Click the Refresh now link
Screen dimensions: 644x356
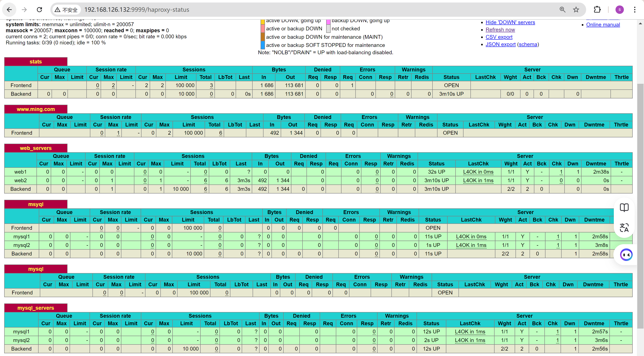pos(500,30)
